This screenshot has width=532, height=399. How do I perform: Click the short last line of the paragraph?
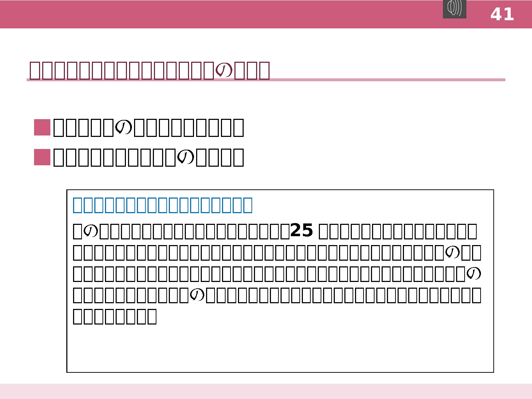point(115,316)
